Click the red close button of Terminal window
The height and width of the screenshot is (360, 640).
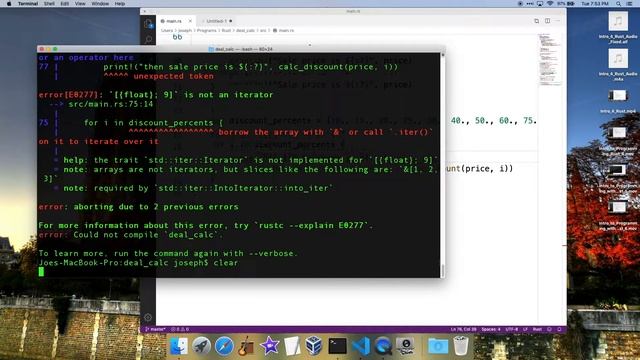point(41,49)
